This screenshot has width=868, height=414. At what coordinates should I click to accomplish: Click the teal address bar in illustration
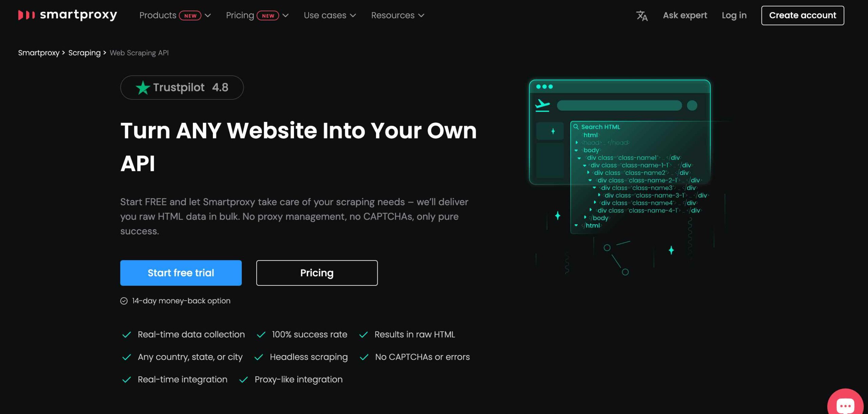point(619,106)
